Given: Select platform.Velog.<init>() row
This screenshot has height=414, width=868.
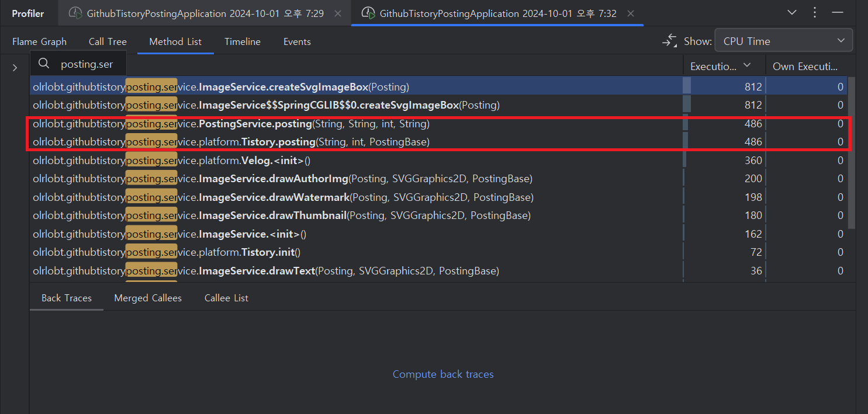Looking at the screenshot, I should [438, 160].
